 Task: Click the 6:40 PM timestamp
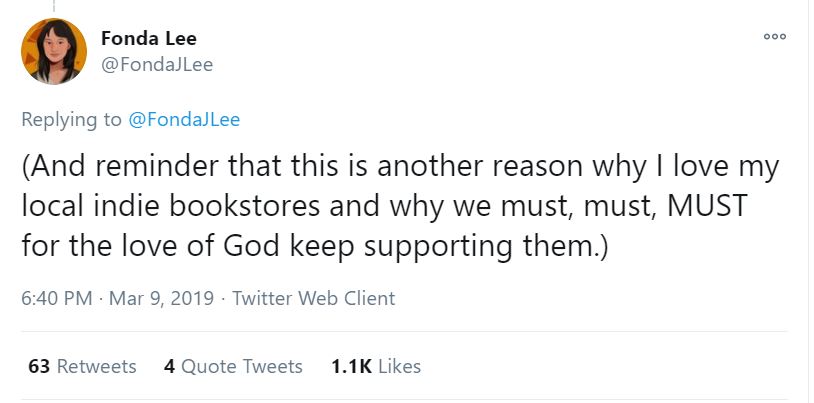(57, 298)
